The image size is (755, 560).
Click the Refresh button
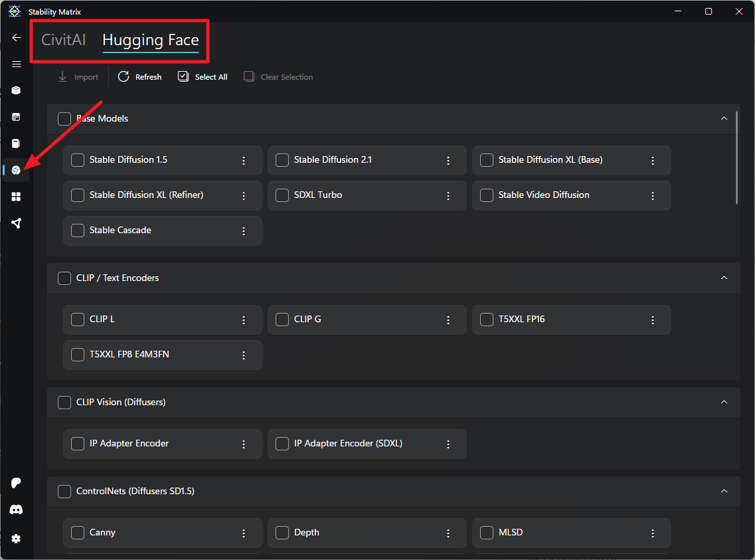tap(140, 77)
